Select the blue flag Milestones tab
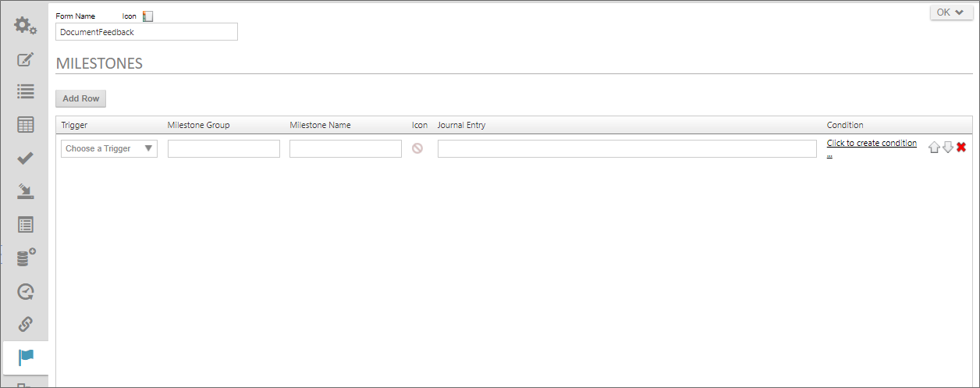 coord(26,358)
